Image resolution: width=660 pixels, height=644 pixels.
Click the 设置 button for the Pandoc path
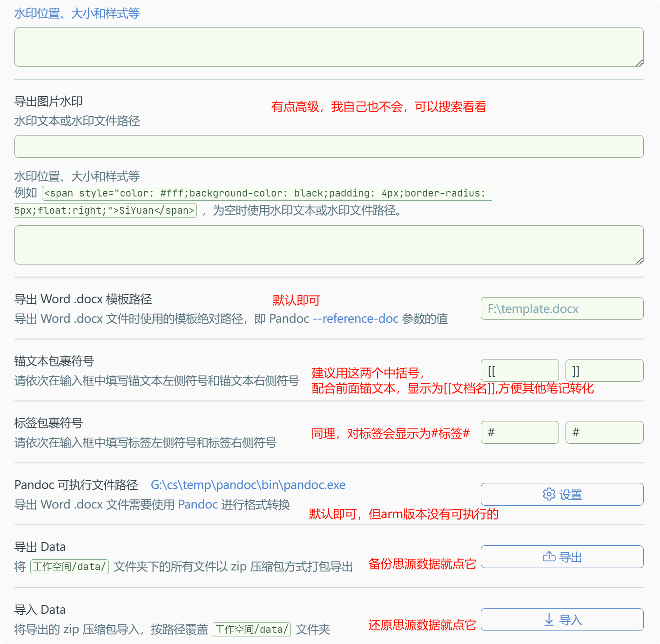pos(562,494)
